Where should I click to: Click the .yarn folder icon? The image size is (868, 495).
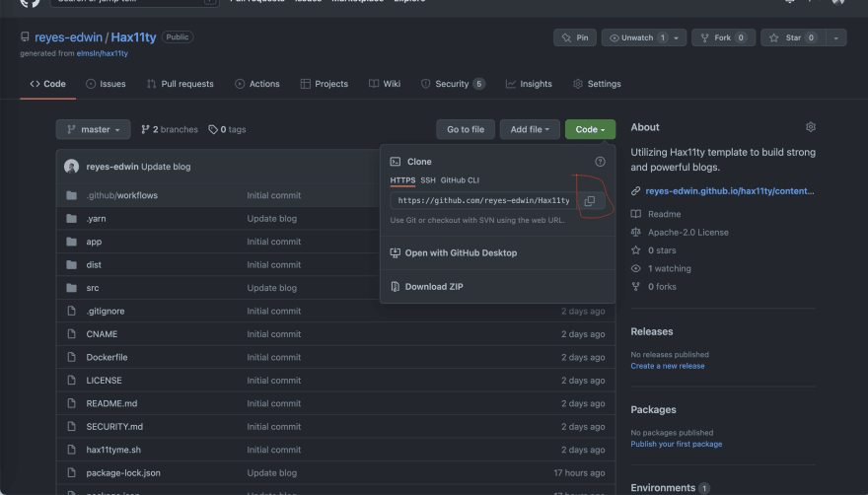(x=71, y=219)
